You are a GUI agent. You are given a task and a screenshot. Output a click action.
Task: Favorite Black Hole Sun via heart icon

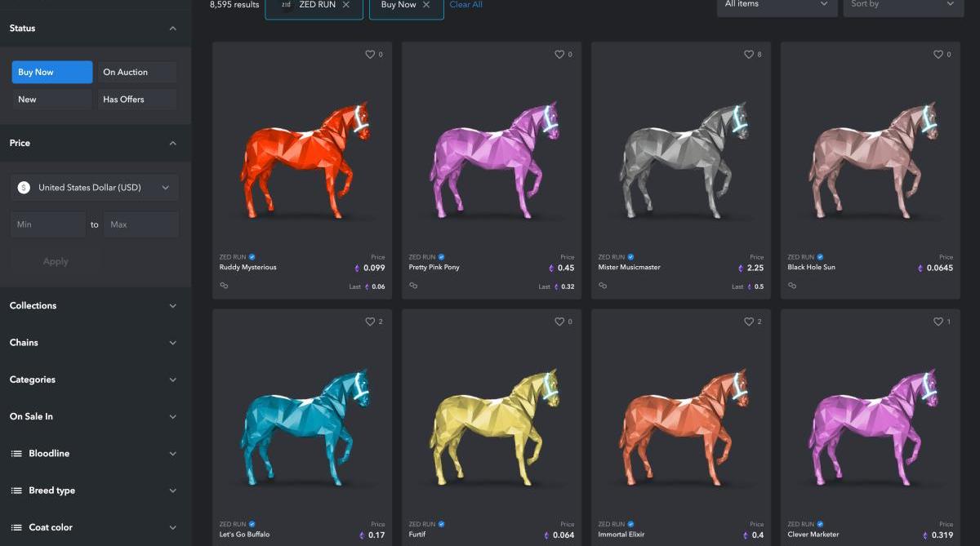pyautogui.click(x=938, y=55)
